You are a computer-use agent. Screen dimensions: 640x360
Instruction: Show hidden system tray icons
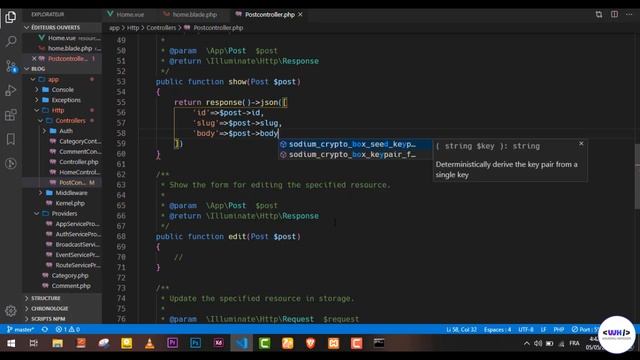(527, 344)
